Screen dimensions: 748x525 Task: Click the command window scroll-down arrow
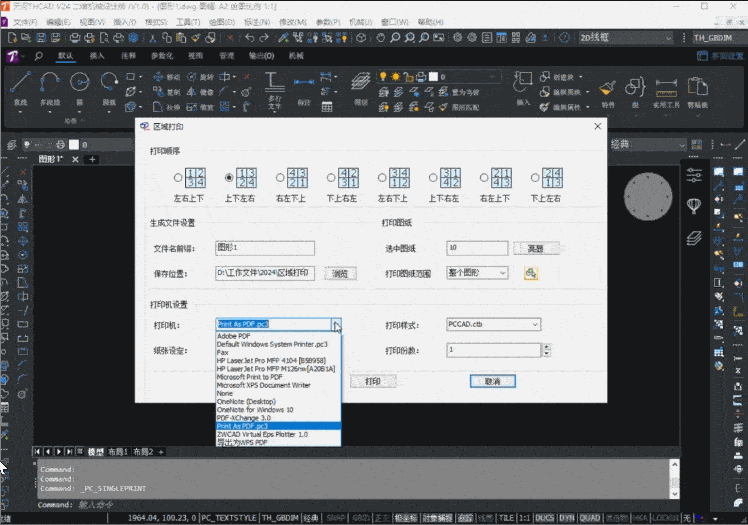point(675,494)
